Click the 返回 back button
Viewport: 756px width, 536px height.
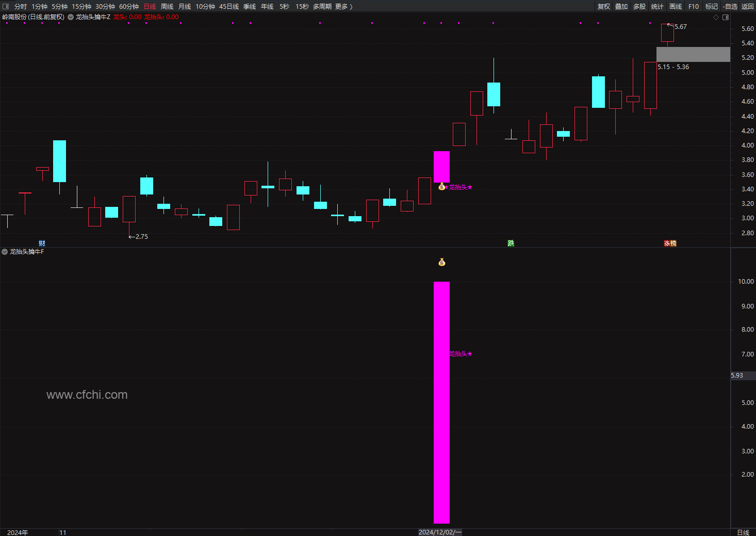pos(748,7)
